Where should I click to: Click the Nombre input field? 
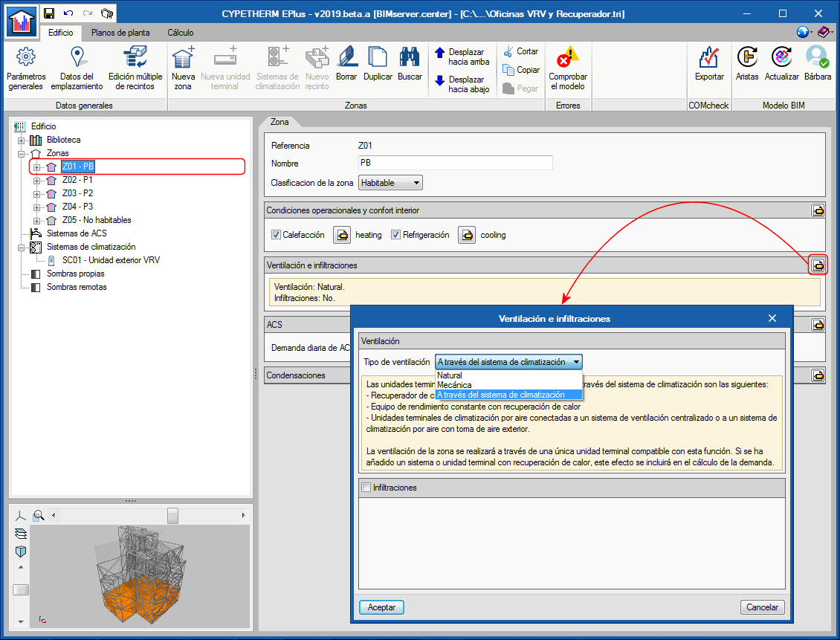456,163
